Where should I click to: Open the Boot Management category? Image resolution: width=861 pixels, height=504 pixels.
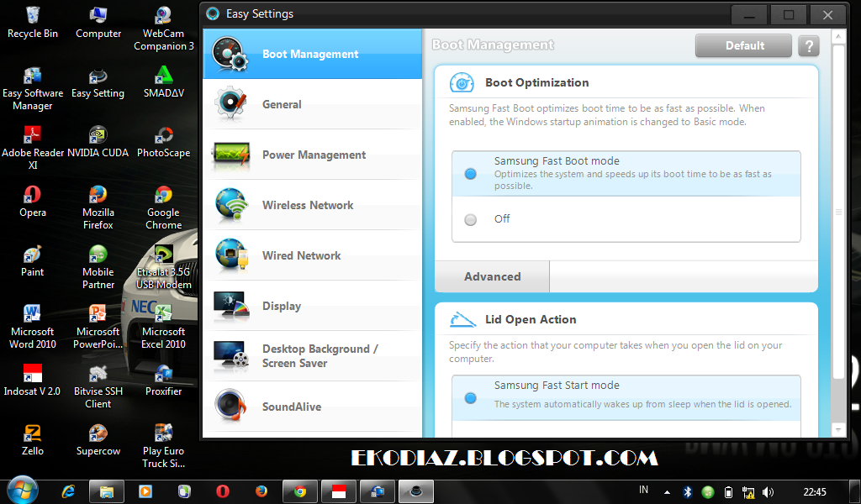312,54
